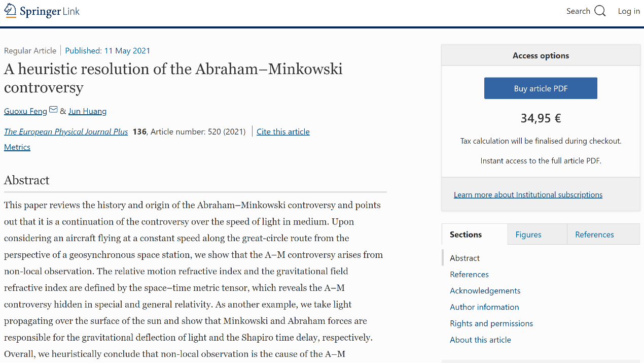Image resolution: width=644 pixels, height=363 pixels.
Task: Go to Acknowledgements section
Action: click(x=485, y=290)
